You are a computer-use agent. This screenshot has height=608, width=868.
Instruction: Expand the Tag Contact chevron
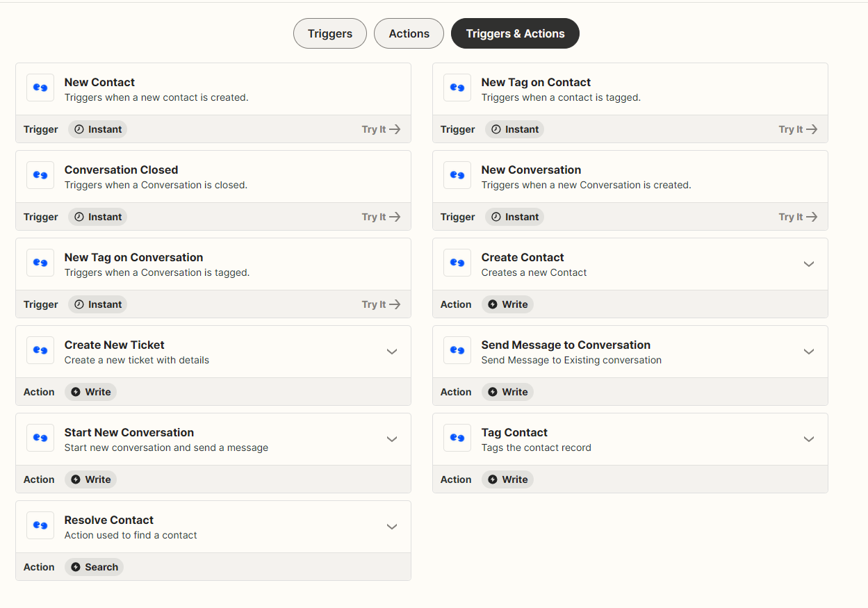coord(808,439)
